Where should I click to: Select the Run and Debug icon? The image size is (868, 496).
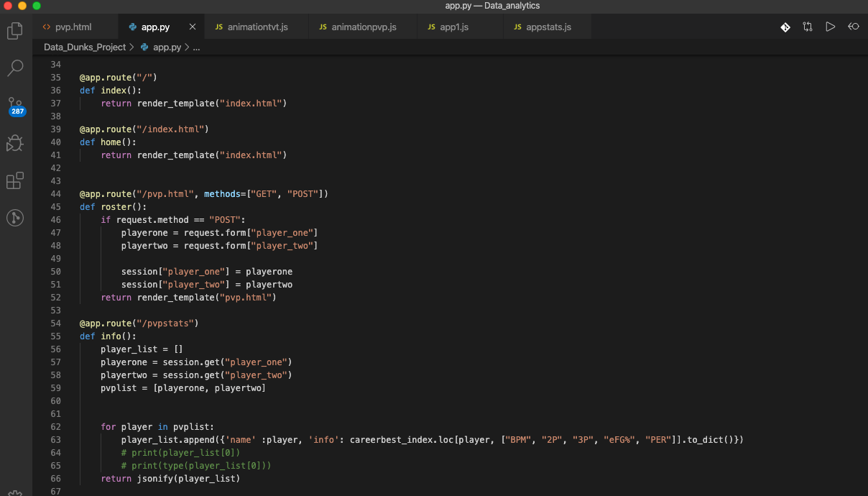point(15,143)
